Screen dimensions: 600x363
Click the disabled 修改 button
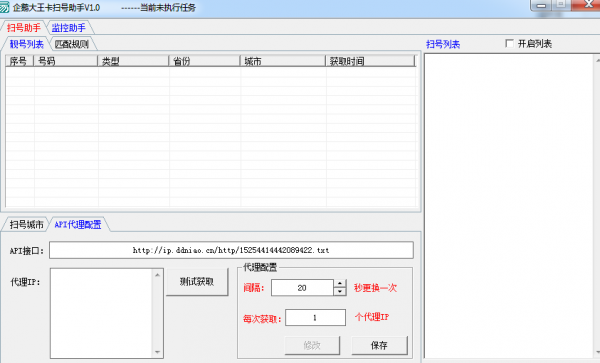point(312,345)
